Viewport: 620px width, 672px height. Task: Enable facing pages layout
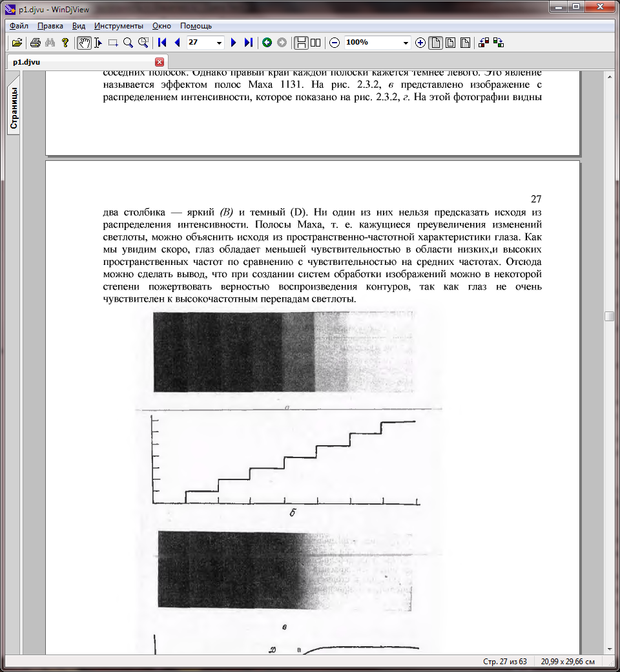tap(316, 43)
